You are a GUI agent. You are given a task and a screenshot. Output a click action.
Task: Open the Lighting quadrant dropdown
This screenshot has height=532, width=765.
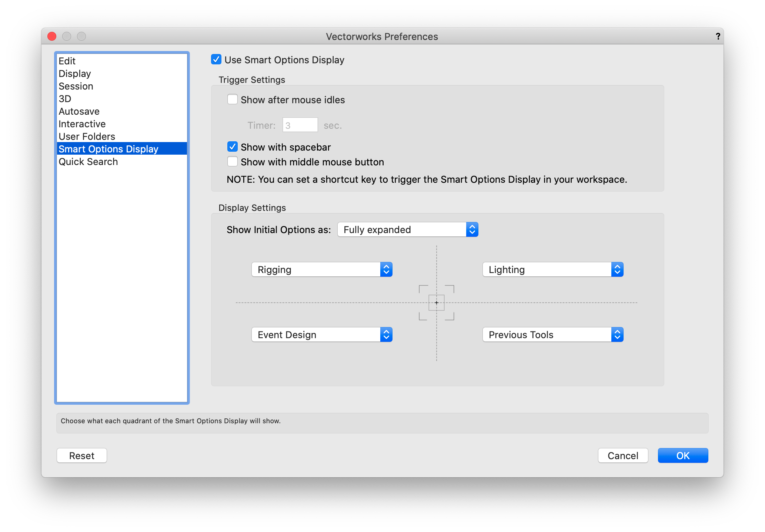click(x=552, y=270)
